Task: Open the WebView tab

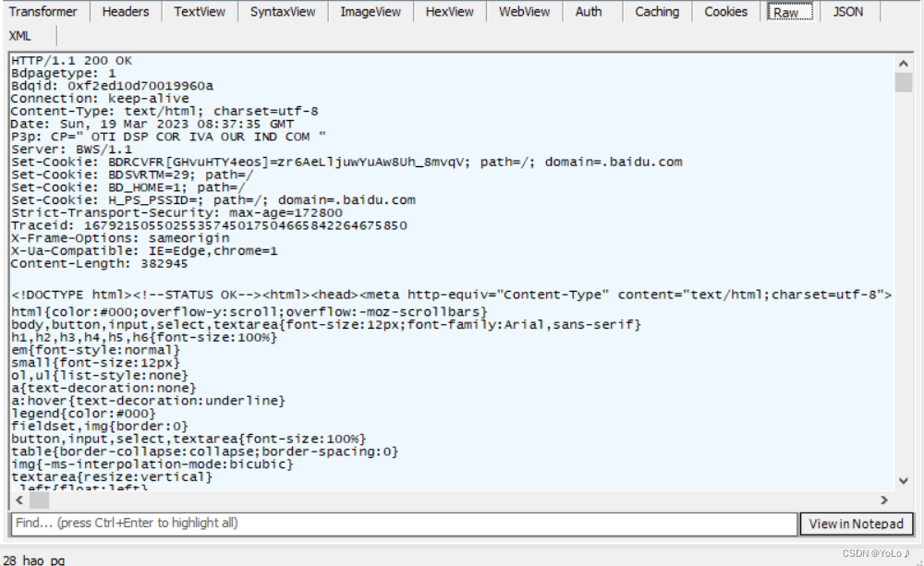Action: (x=524, y=12)
